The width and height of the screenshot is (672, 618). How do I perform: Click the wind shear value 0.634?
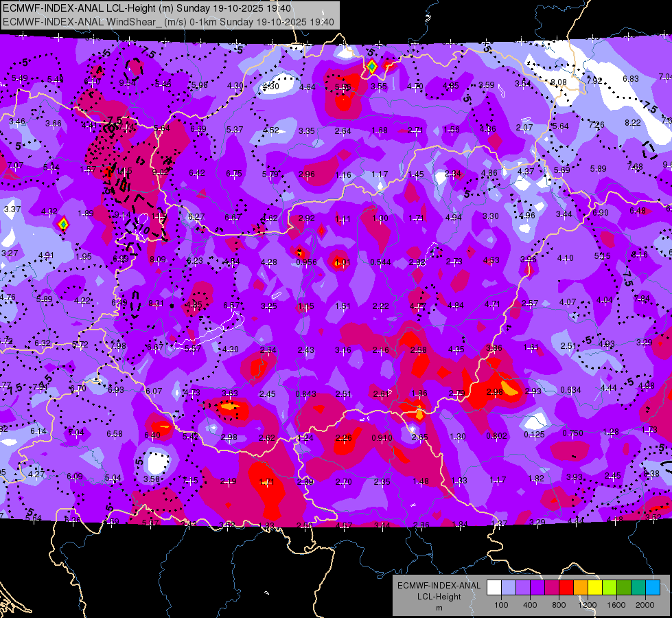(571, 390)
